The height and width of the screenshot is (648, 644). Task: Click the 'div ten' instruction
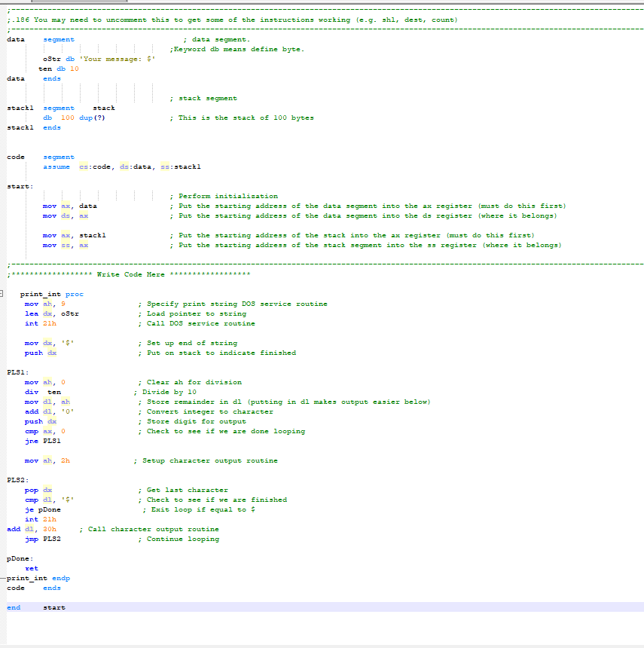pos(43,392)
